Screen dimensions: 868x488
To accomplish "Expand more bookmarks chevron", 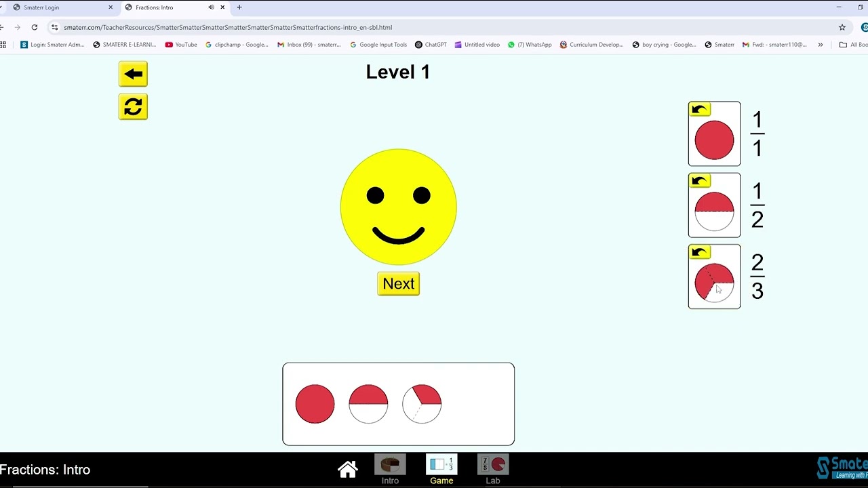I will pos(821,45).
